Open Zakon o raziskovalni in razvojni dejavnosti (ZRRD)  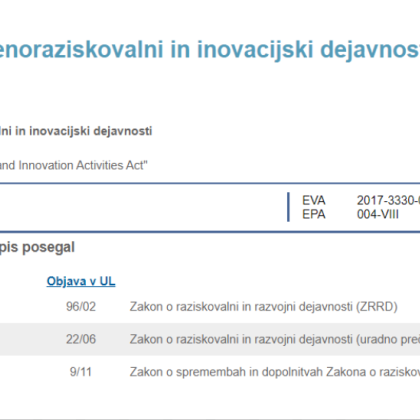(x=264, y=306)
